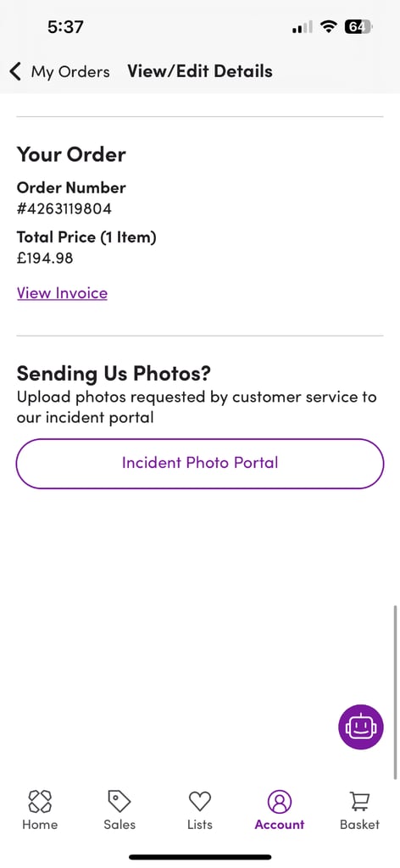Tap the Sending Us Photos? heading
Image resolution: width=400 pixels, height=868 pixels.
pyautogui.click(x=114, y=374)
